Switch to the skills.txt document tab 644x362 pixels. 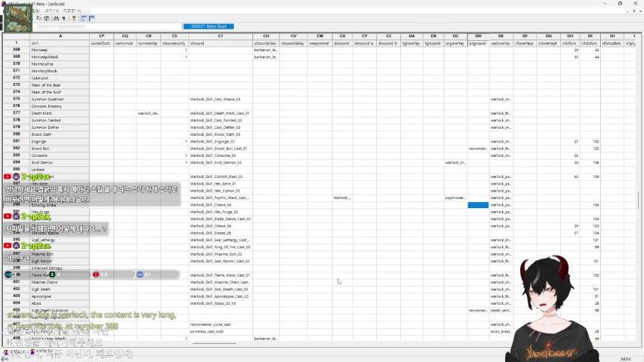pyautogui.click(x=41, y=351)
